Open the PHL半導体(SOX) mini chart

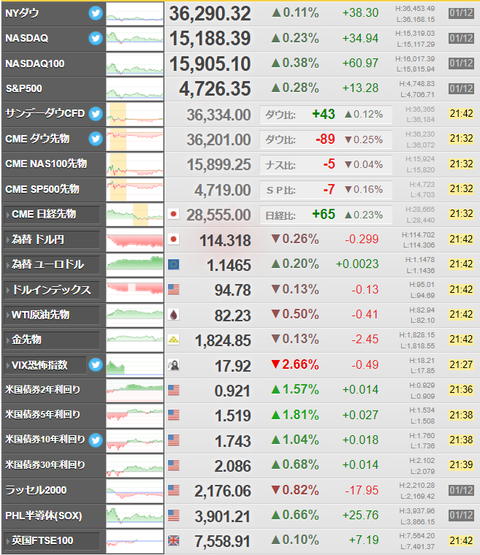click(x=135, y=516)
